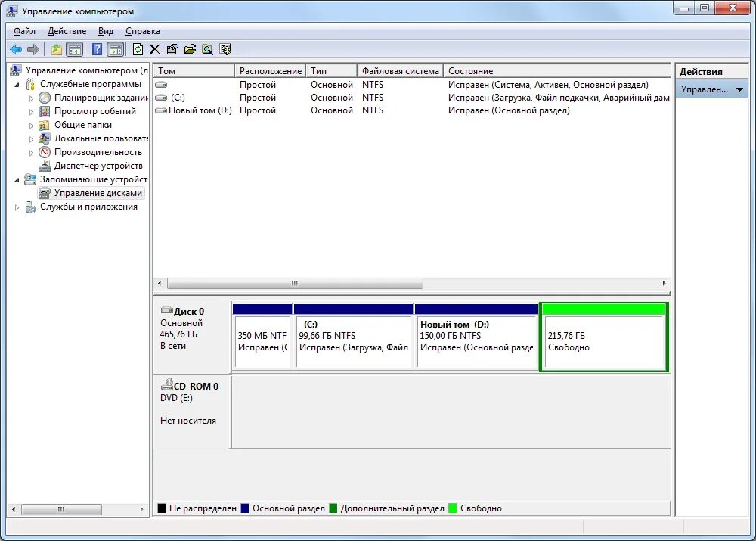Screen dimensions: 756x541
Task: Click the magnifier Explore toolbar icon
Action: (207, 49)
